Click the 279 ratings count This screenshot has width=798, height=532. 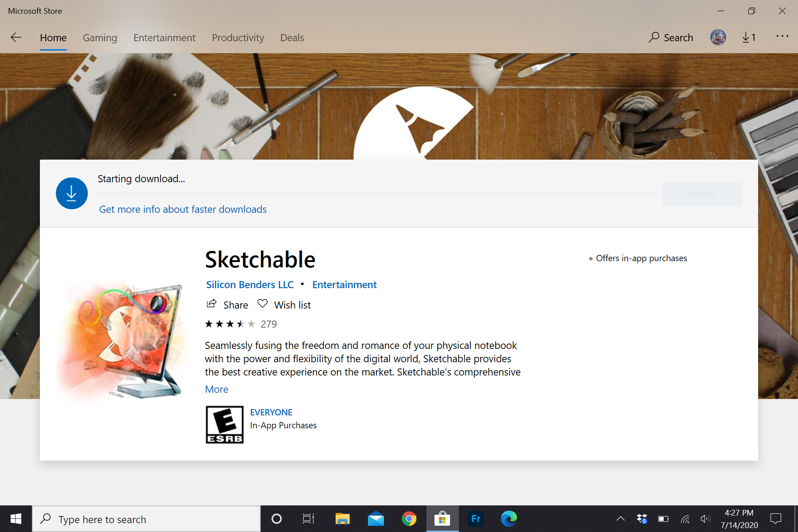(269, 324)
